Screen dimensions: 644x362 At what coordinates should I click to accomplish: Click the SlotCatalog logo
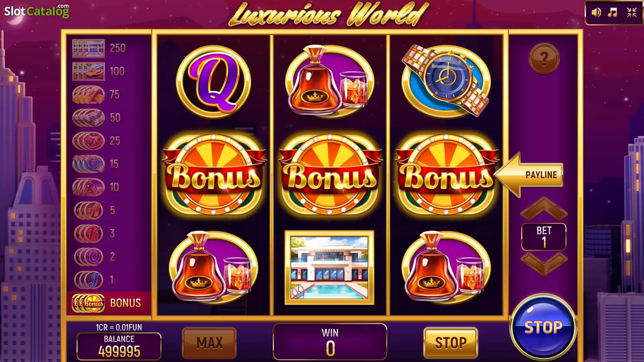[37, 11]
